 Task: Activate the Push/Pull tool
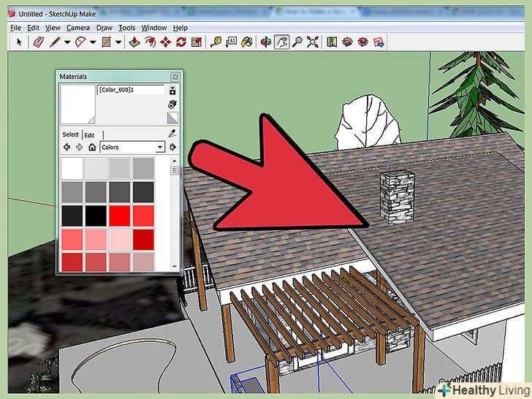134,42
